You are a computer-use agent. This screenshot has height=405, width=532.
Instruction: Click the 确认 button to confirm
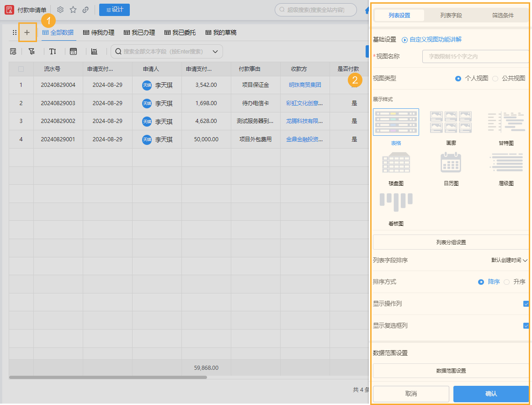(491, 394)
